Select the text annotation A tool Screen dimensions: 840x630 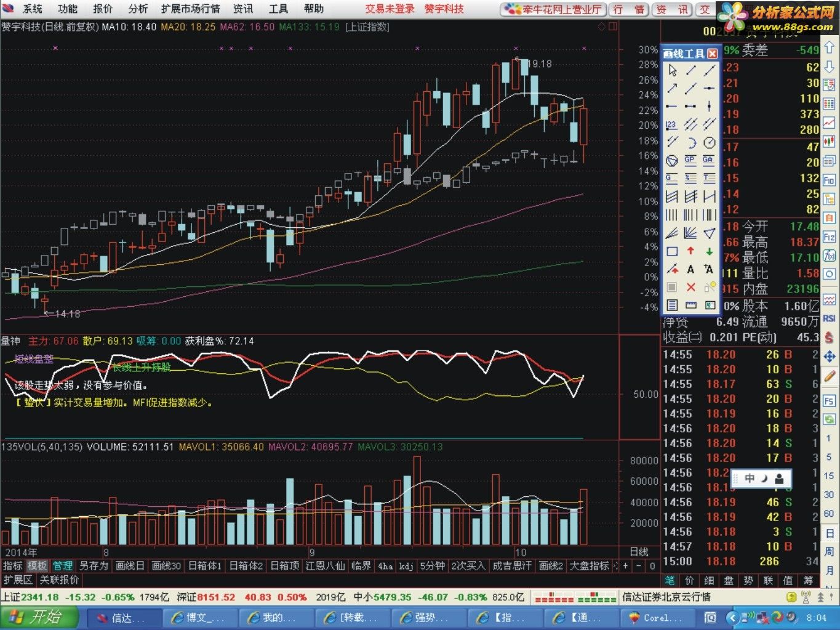pyautogui.click(x=691, y=269)
